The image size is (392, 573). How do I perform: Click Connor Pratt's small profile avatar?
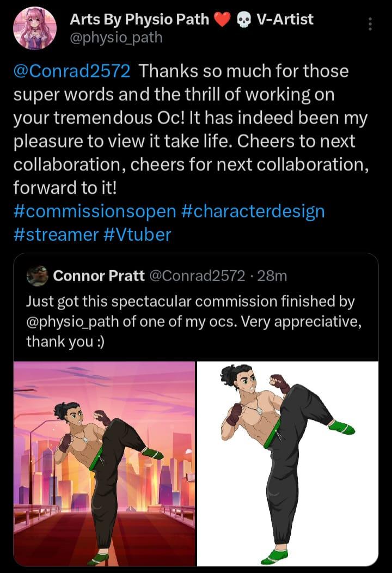38,276
